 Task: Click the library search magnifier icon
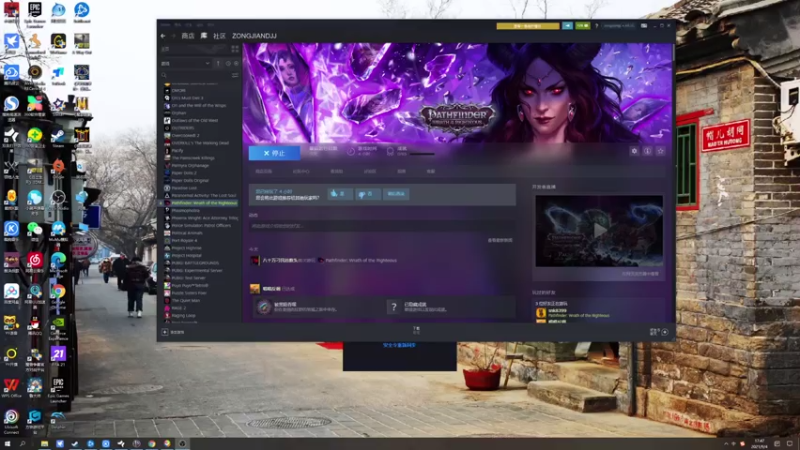(164, 76)
